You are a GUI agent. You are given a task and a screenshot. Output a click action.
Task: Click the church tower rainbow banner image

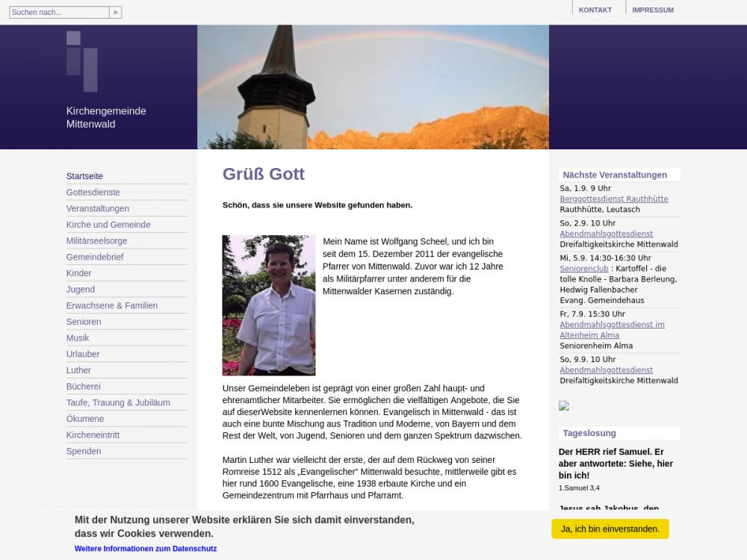pyautogui.click(x=373, y=87)
